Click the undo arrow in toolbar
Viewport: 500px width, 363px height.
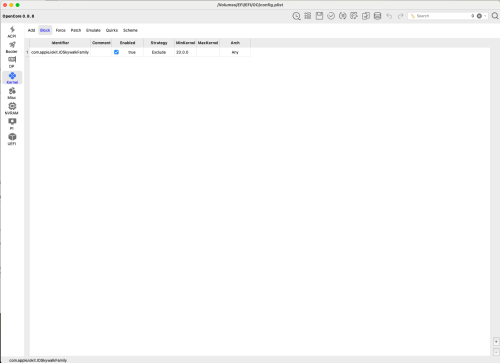(389, 16)
